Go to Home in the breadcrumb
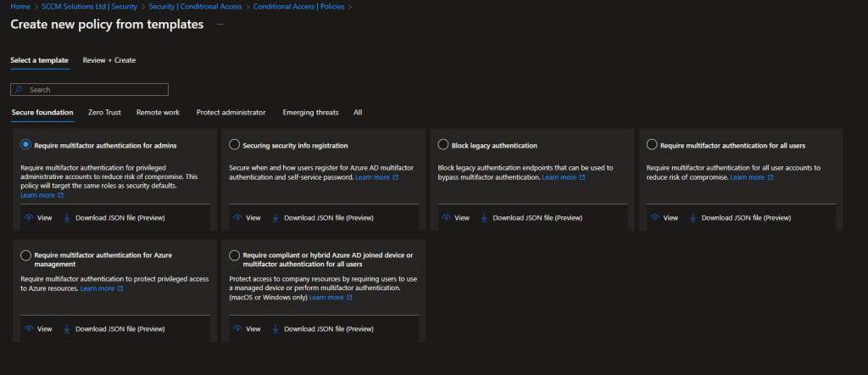 (19, 7)
